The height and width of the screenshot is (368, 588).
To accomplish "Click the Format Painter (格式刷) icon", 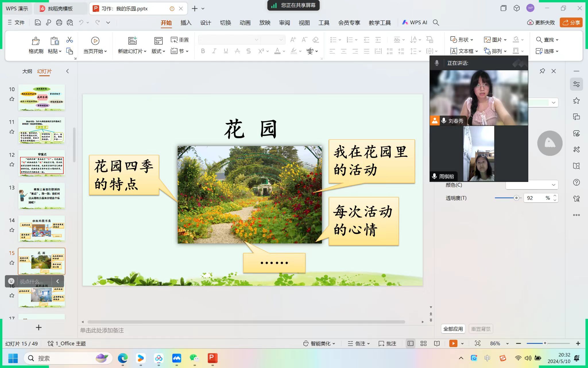I will (36, 41).
